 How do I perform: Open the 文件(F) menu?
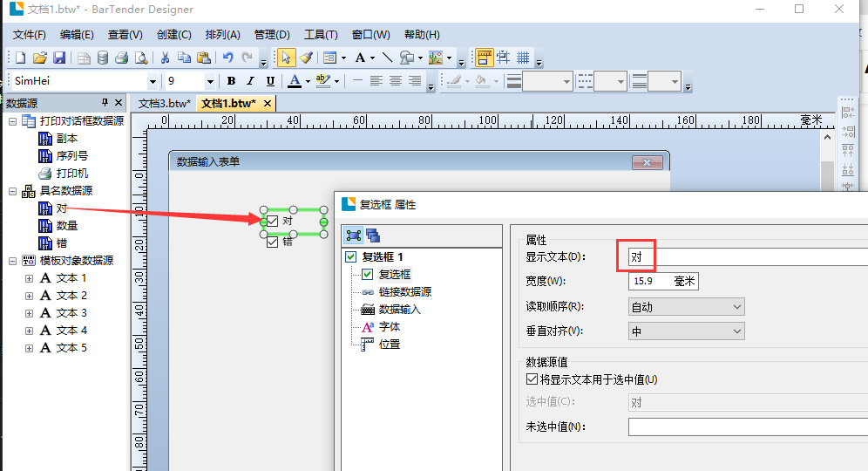pyautogui.click(x=29, y=35)
